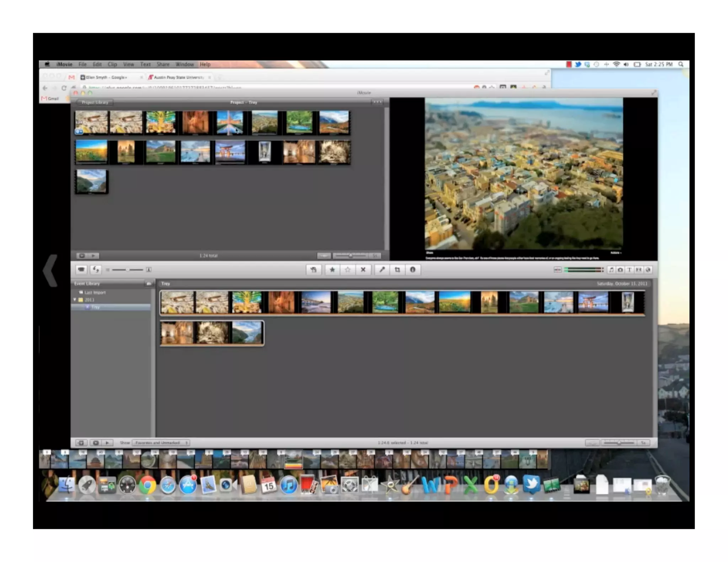Viewport: 728px width, 562px height.
Task: Adjust event thumbnail duration slider at bottom right
Action: pyautogui.click(x=619, y=443)
